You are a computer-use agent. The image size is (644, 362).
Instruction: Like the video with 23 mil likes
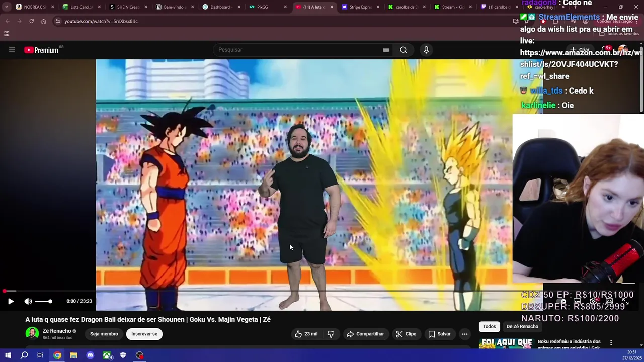(306, 334)
